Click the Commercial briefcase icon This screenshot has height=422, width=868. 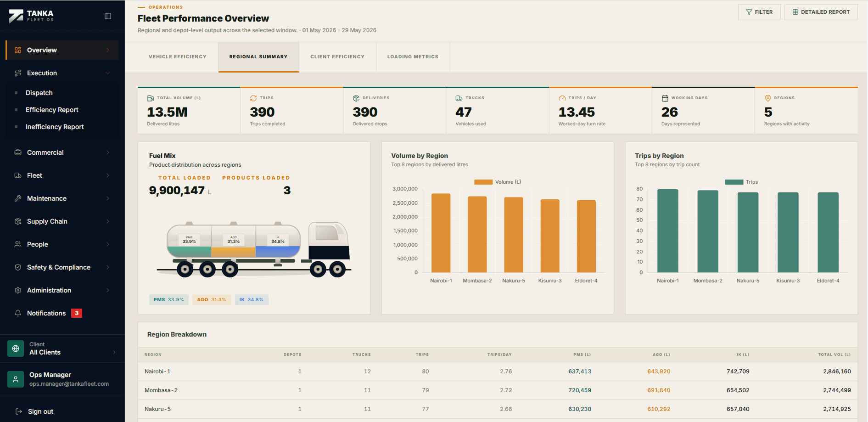pos(18,152)
